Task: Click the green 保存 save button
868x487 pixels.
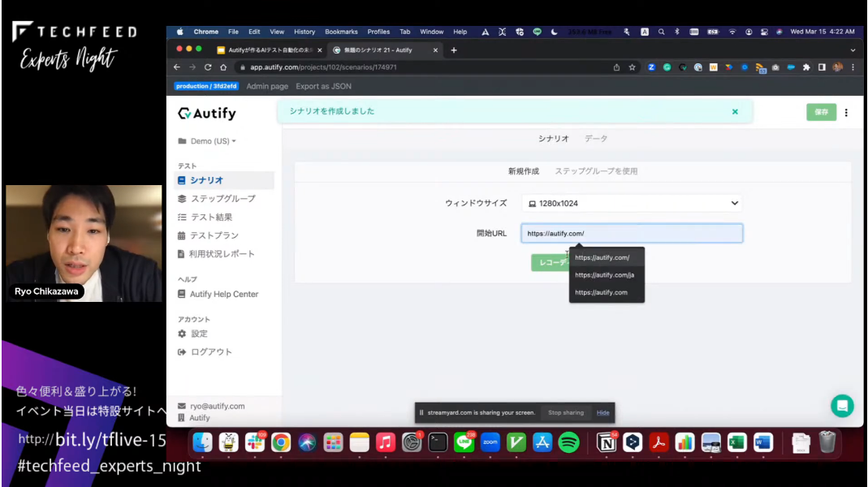Action: (821, 112)
